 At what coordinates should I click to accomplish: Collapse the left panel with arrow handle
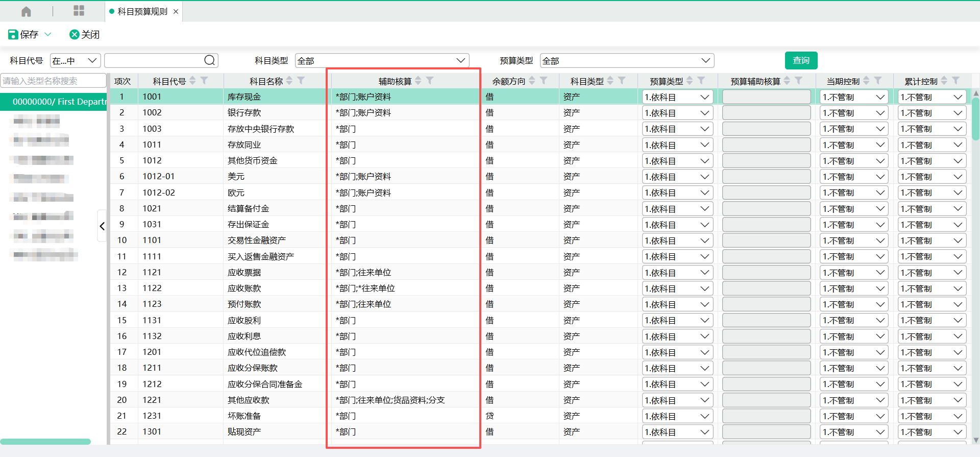(102, 226)
